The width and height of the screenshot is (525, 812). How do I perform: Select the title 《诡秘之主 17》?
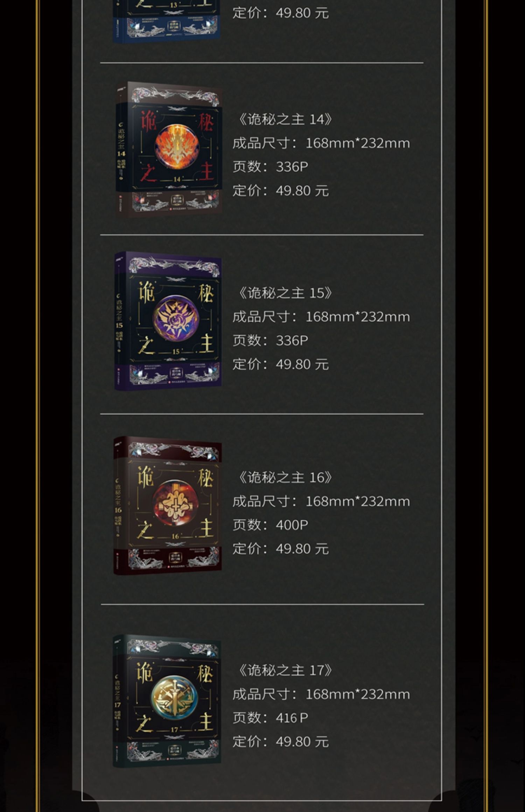[284, 670]
